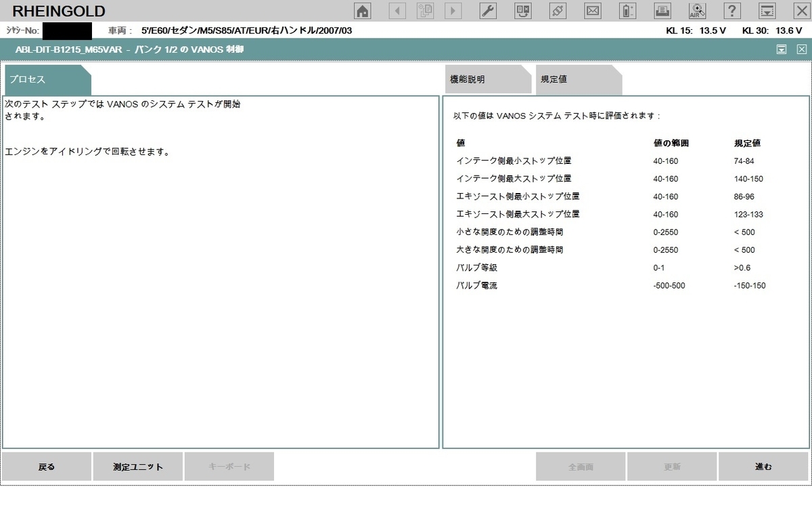This screenshot has height=508, width=812.
Task: Go to the home screen icon
Action: point(363,10)
